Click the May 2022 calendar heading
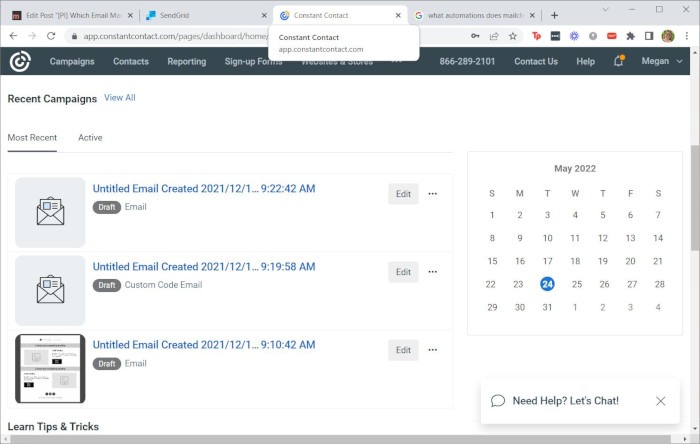 coord(575,169)
